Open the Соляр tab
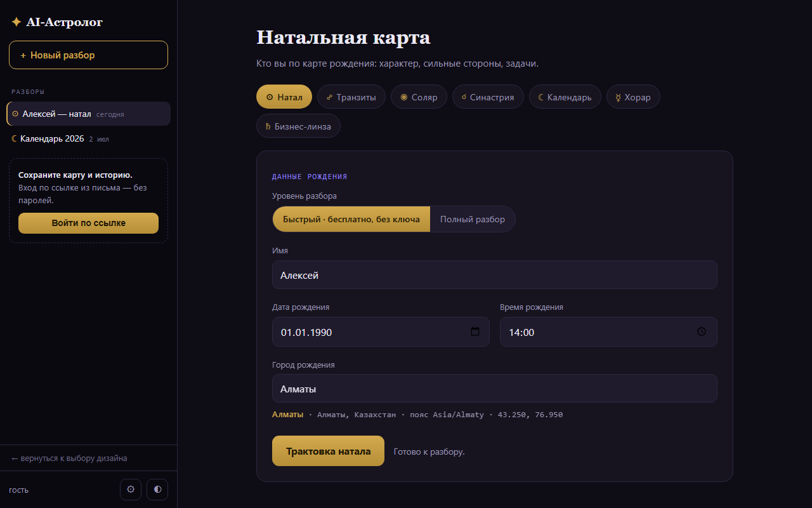Screen dimensions: 812x508 [x=419, y=97]
